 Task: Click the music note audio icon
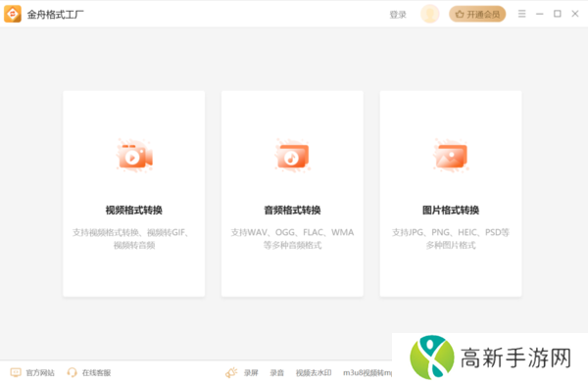293,156
